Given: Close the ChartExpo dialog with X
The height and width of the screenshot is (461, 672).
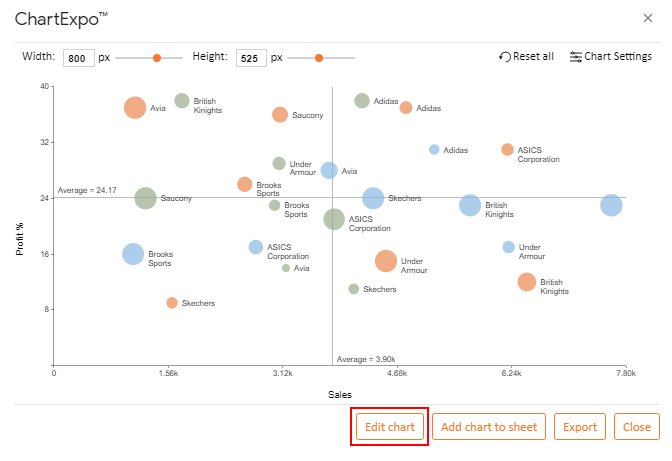Looking at the screenshot, I should coord(648,18).
